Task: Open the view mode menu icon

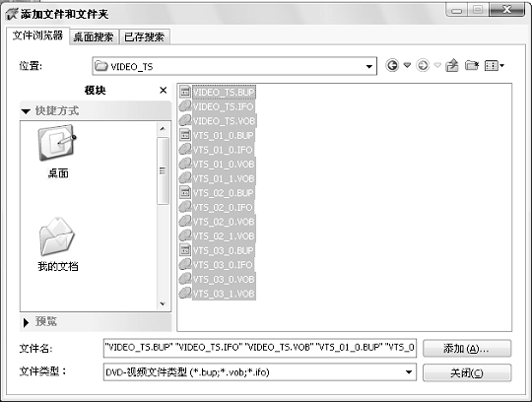Action: click(x=495, y=65)
